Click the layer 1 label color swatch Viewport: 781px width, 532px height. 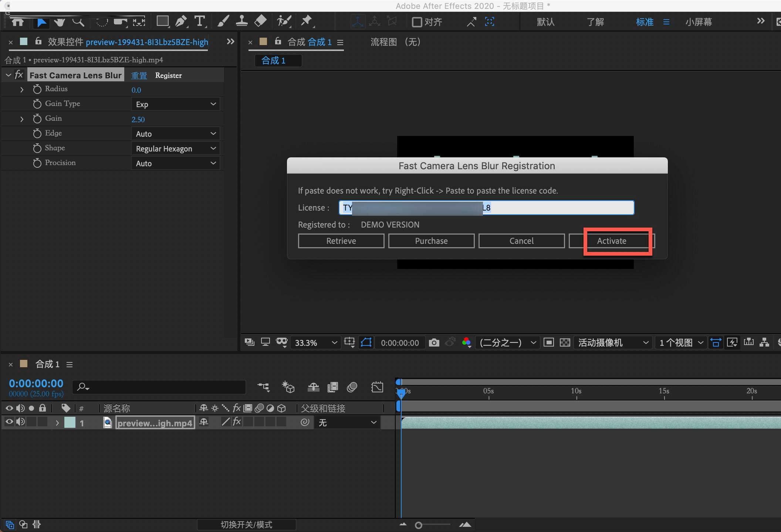click(70, 422)
